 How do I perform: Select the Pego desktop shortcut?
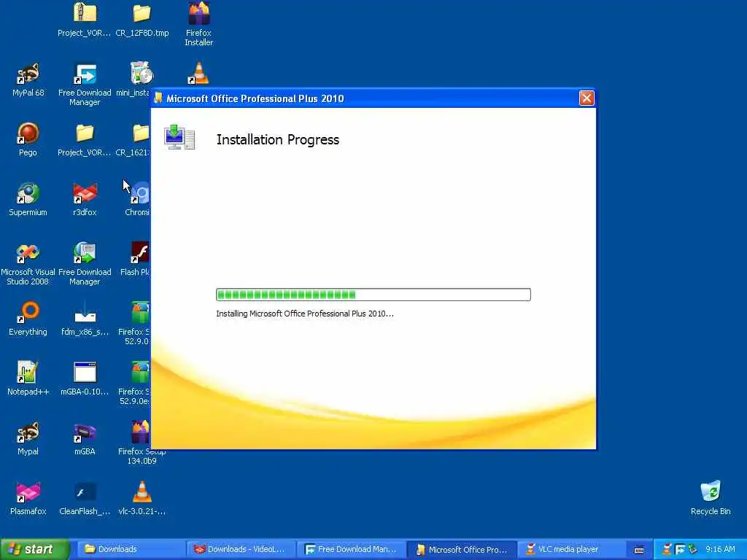pyautogui.click(x=28, y=133)
